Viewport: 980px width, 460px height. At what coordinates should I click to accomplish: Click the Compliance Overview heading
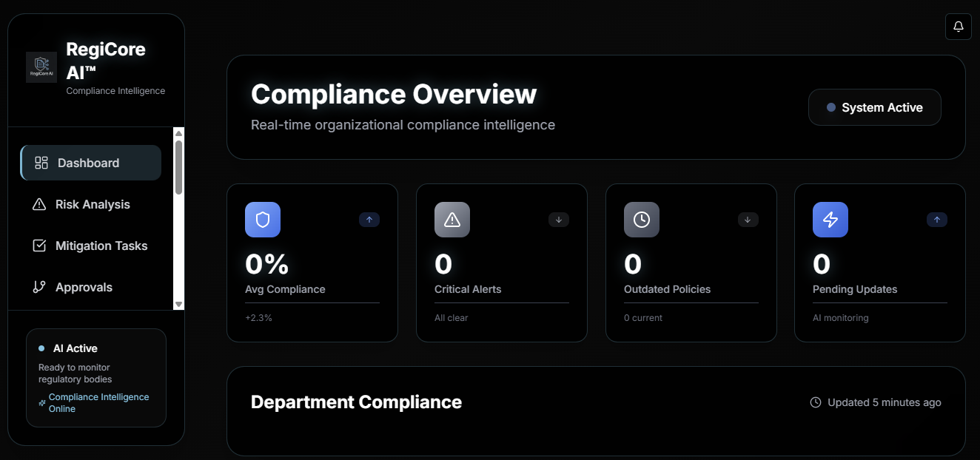394,95
